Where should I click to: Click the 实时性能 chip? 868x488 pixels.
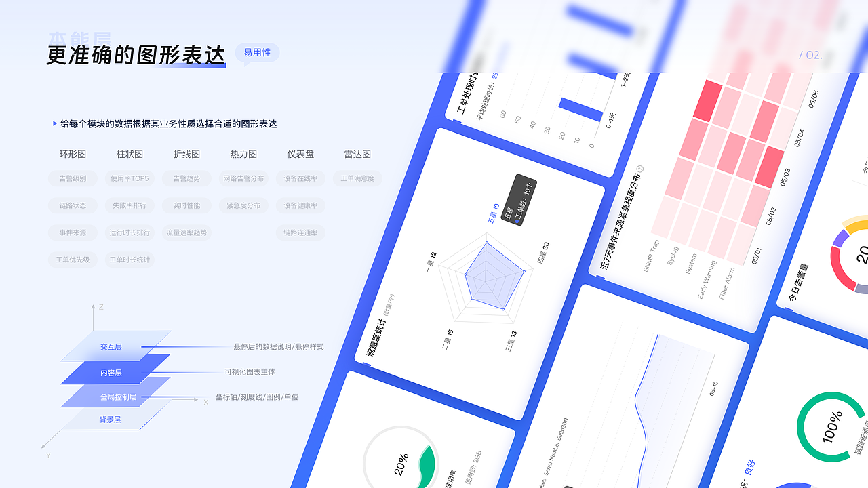click(x=186, y=205)
